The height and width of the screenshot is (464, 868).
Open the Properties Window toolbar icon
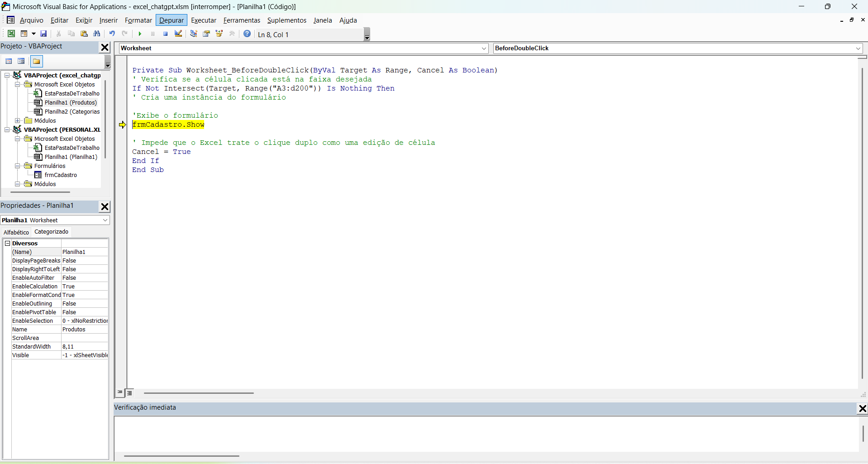coord(206,33)
